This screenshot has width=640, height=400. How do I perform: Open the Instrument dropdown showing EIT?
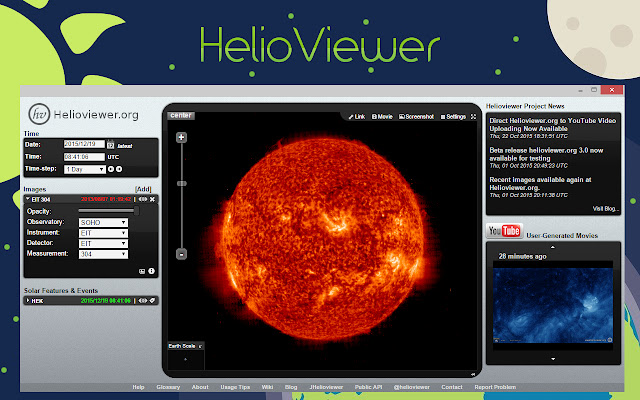pyautogui.click(x=103, y=233)
